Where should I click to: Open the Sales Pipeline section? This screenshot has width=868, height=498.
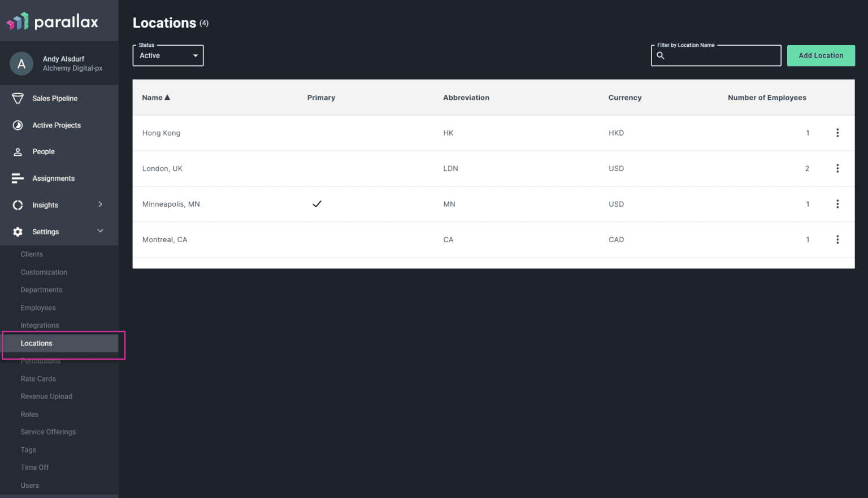[x=18, y=98]
